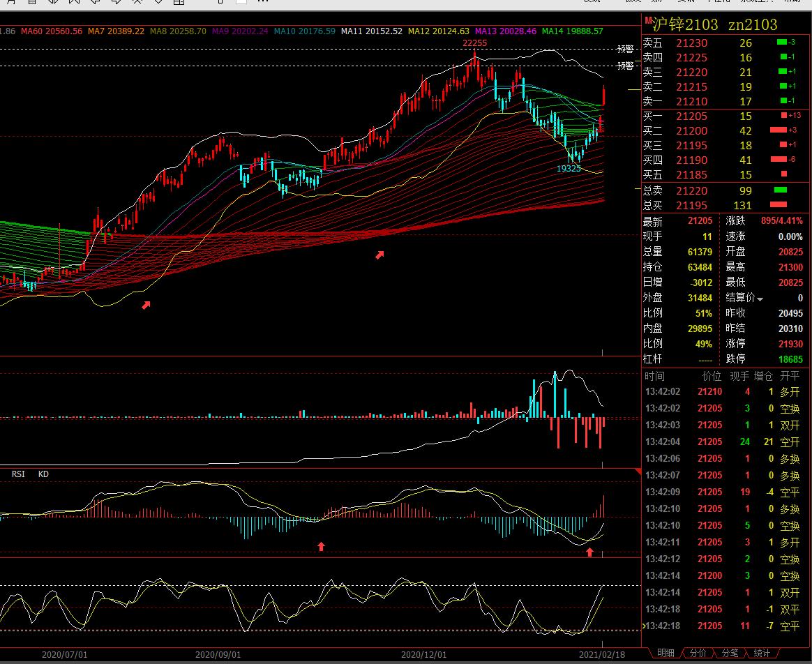Select the 卖三 ask row at 21220
Image resolution: width=812 pixels, height=664 pixels.
click(726, 72)
